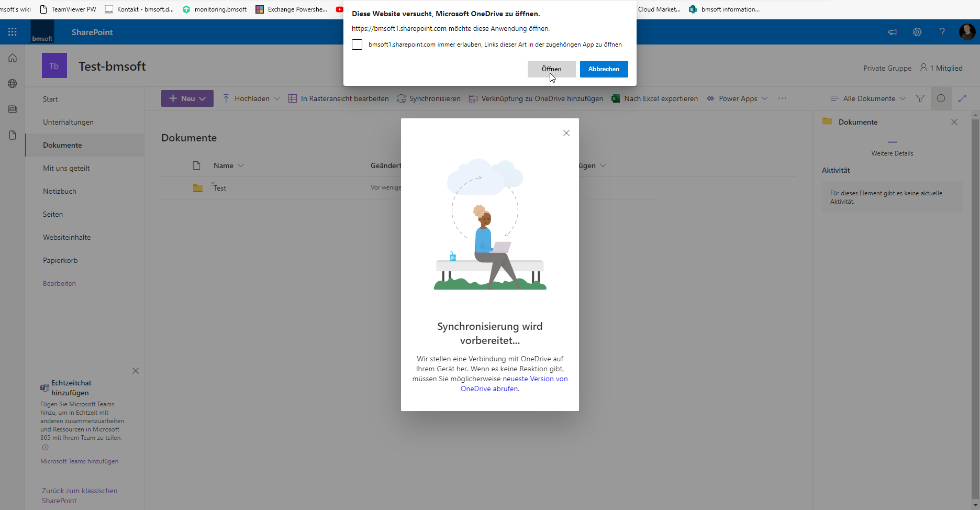This screenshot has height=510, width=980.
Task: Click Microsoft Teams hinzufügen link
Action: 80,461
